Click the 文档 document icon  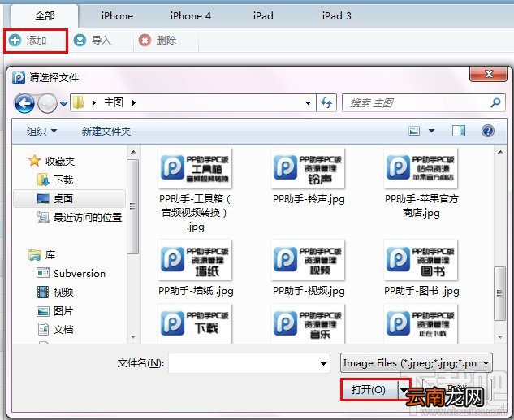[x=43, y=329]
